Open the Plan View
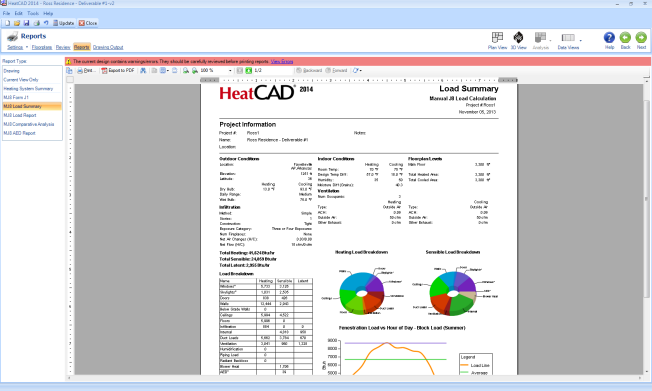This screenshot has width=652, height=391. point(497,41)
